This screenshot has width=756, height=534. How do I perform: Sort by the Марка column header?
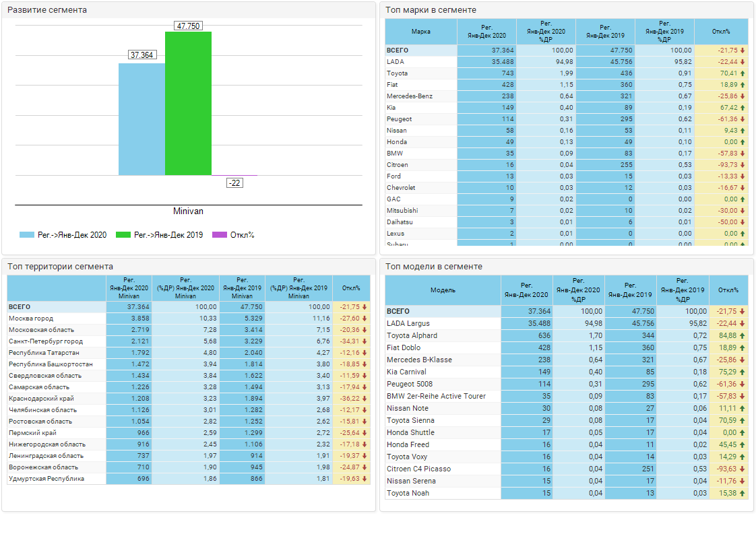point(421,32)
